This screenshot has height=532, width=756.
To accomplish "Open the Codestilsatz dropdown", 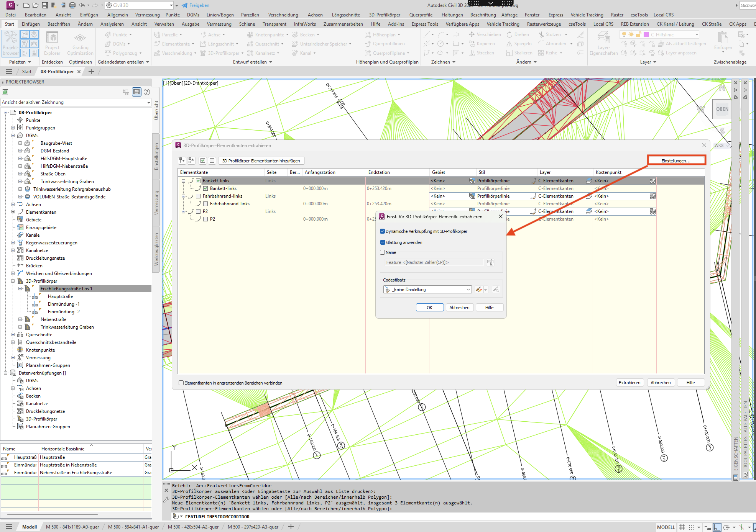I will [x=427, y=290].
